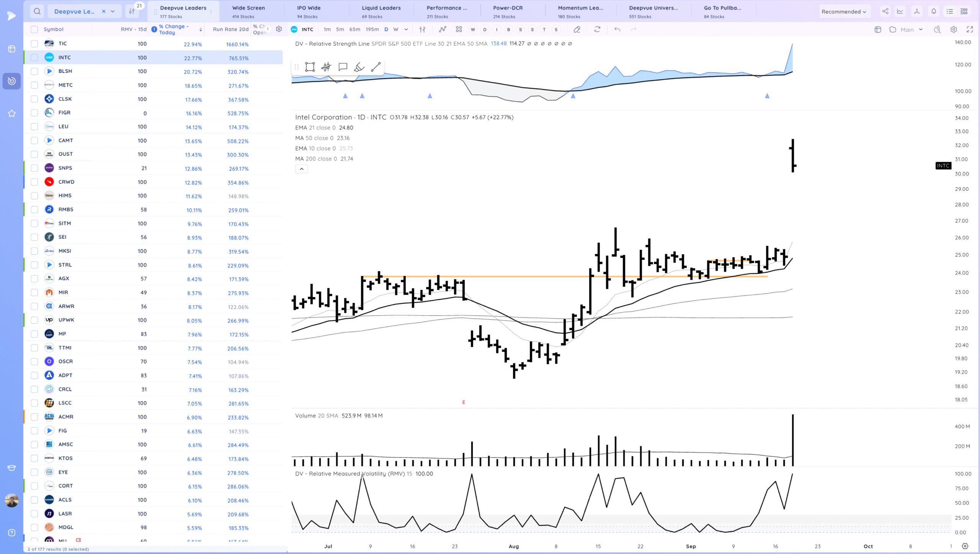
Task: Switch to list view icon
Action: (x=950, y=11)
